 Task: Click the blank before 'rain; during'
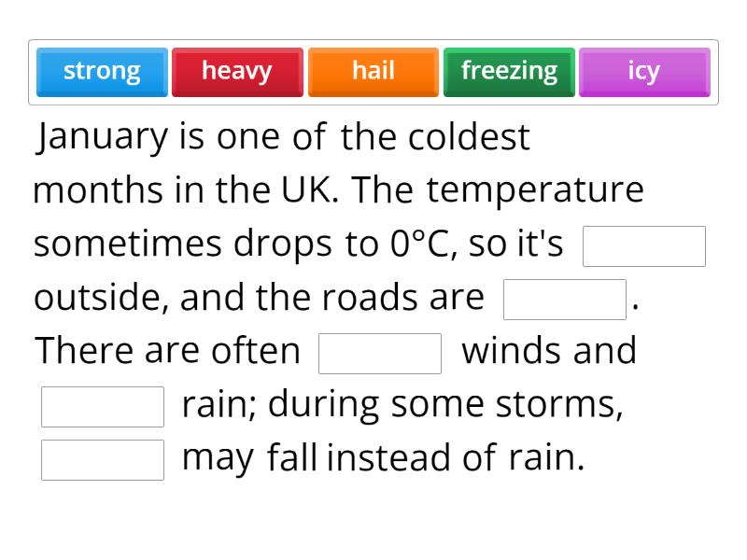[x=102, y=405]
